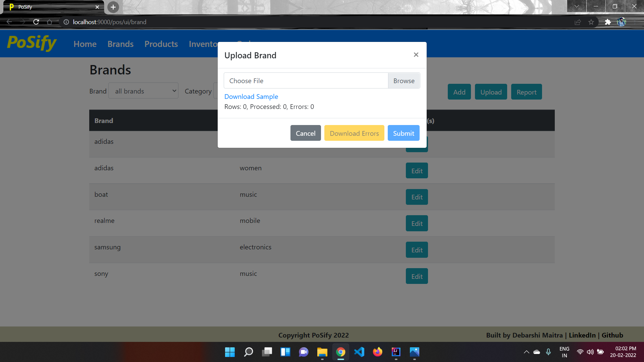Screen dimensions: 644x362
Task: Reload the page with refresh icon
Action: tap(36, 22)
